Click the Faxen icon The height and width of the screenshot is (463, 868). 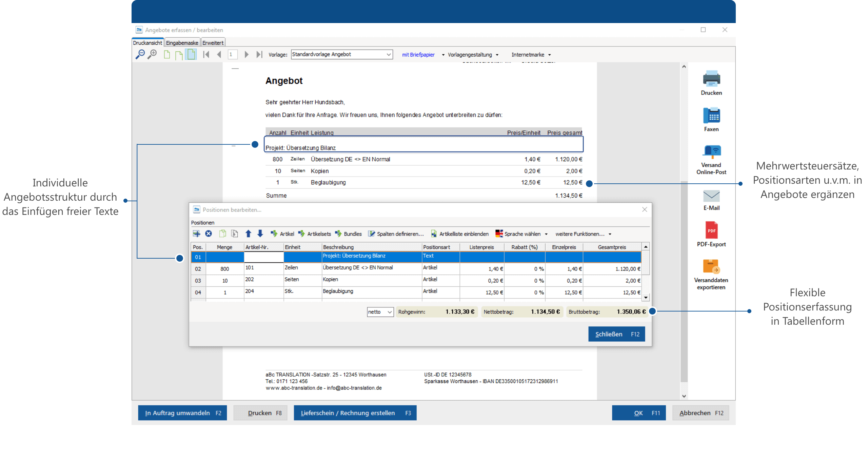(x=711, y=116)
